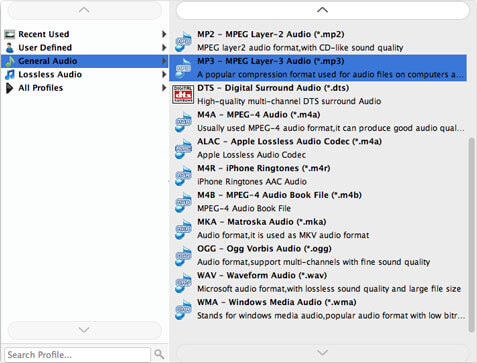Expand the Recent Used submenu arrow

coord(164,34)
